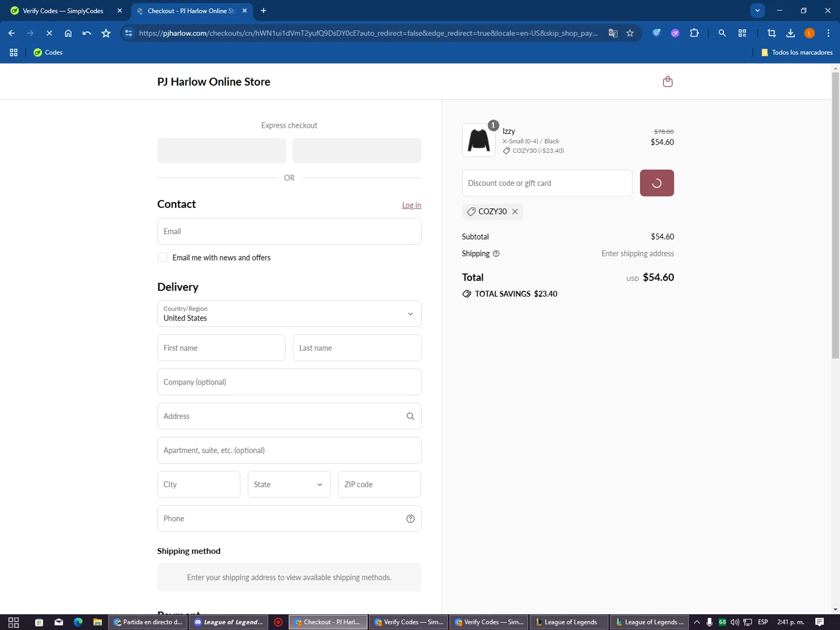840x630 pixels.
Task: Open Microsoft Edge from the taskbar
Action: pos(78,622)
